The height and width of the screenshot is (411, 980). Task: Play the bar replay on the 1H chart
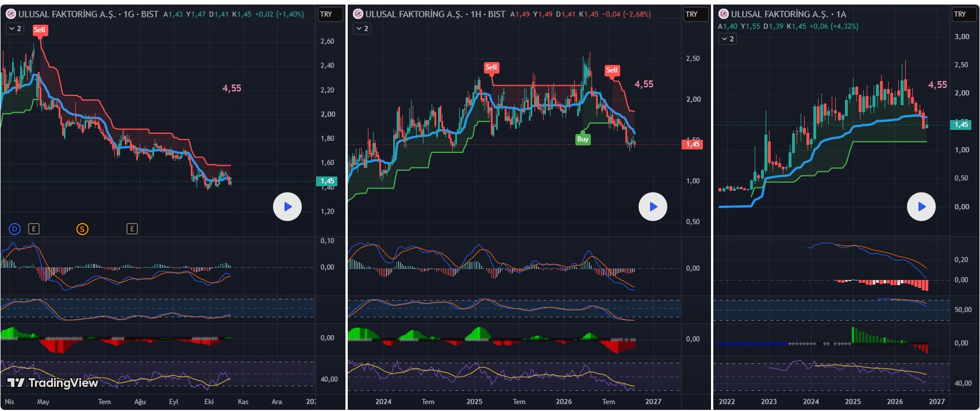(653, 206)
